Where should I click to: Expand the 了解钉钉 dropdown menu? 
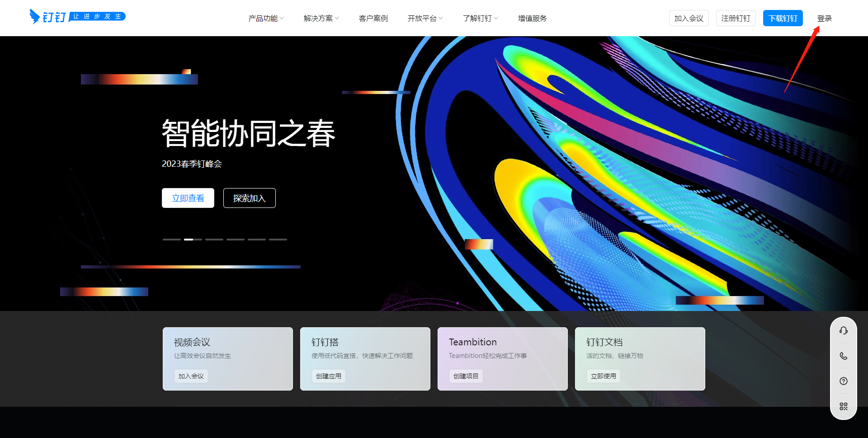click(x=480, y=19)
